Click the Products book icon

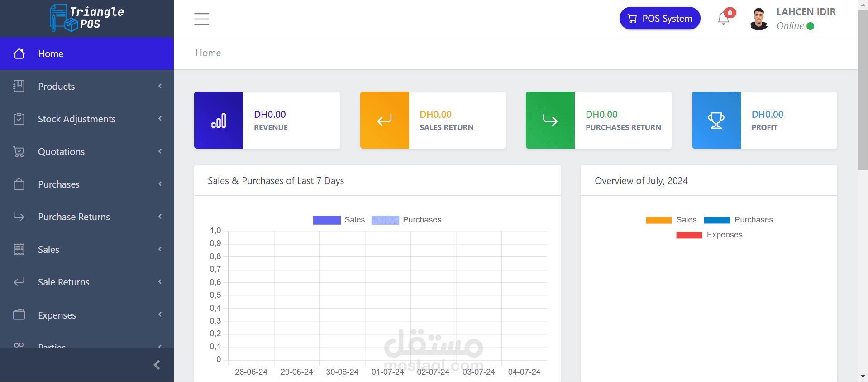point(19,86)
